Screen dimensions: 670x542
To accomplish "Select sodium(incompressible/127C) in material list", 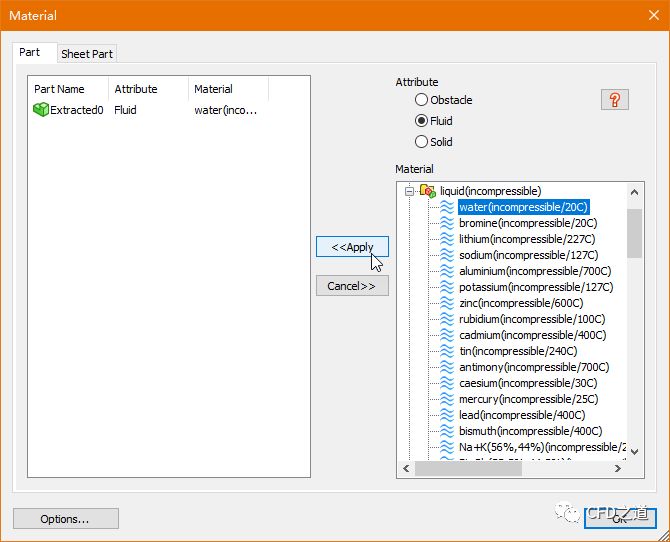I will coord(526,255).
